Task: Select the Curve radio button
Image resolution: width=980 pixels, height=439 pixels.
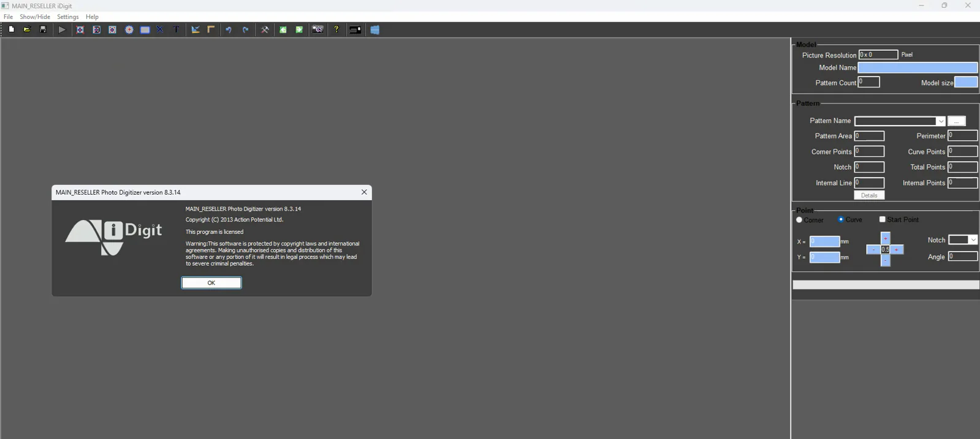Action: click(x=841, y=219)
